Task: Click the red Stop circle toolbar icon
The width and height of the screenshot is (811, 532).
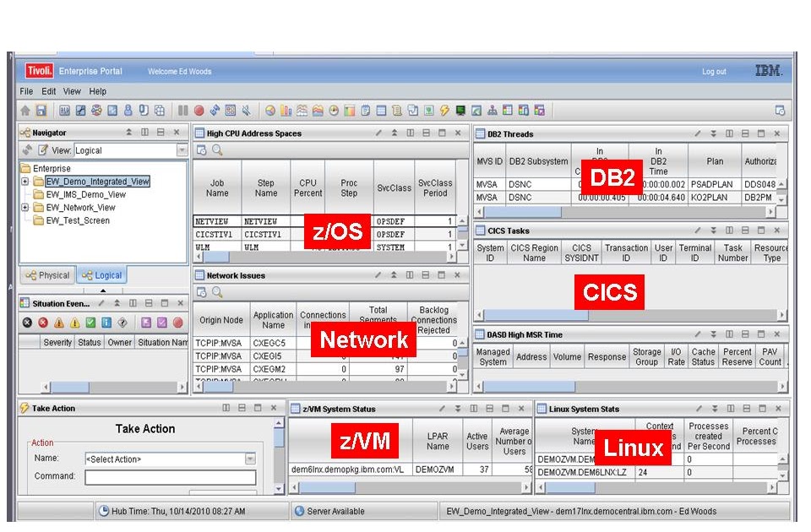Action: pos(199,111)
